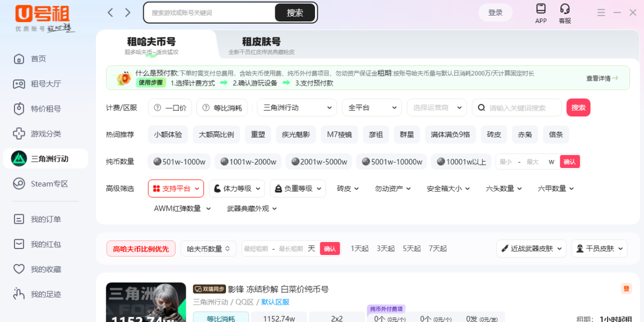644x322 pixels.
Task: Open the 近战武器皮肤 dropdown
Action: pyautogui.click(x=531, y=248)
